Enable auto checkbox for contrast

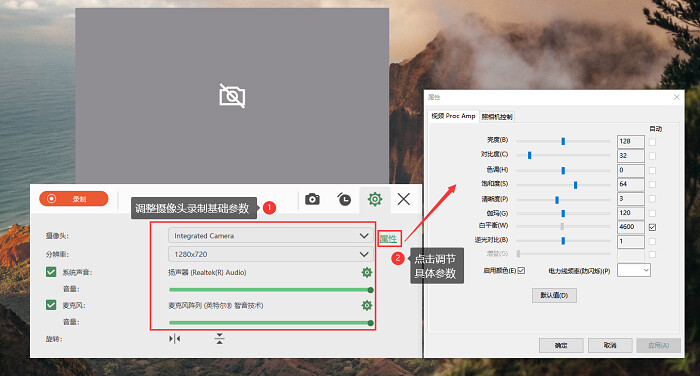point(652,156)
